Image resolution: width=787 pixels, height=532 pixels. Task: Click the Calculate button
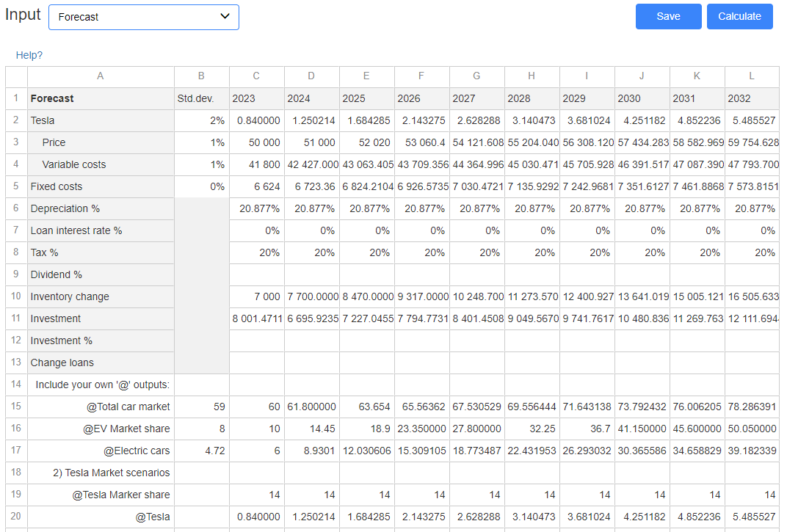739,17
